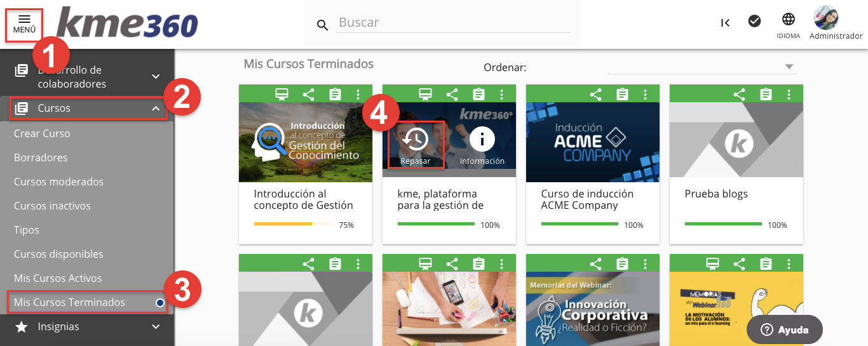Viewport: 868px width, 346px height.
Task: Click presentation icon on yellow Webinar360 motivación card
Action: coord(712,263)
